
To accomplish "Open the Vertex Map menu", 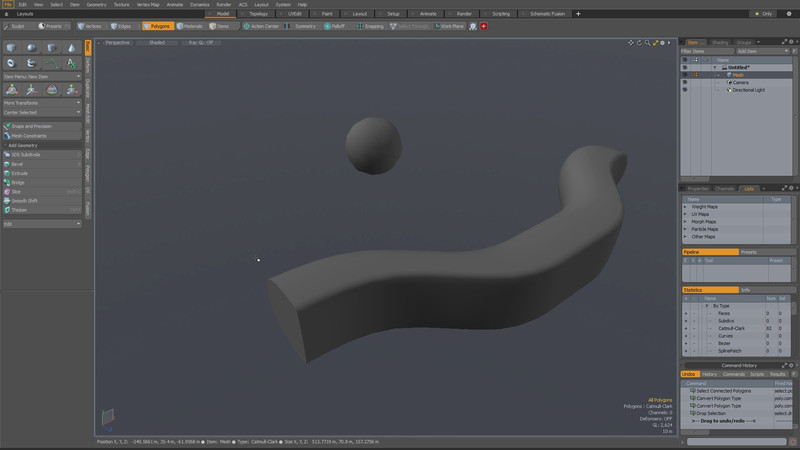I will [148, 5].
